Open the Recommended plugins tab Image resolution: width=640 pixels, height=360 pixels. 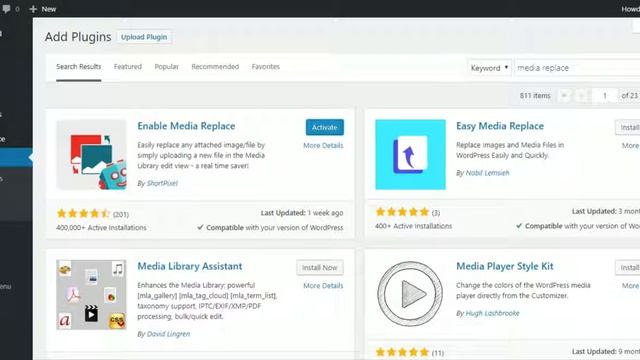pos(215,67)
